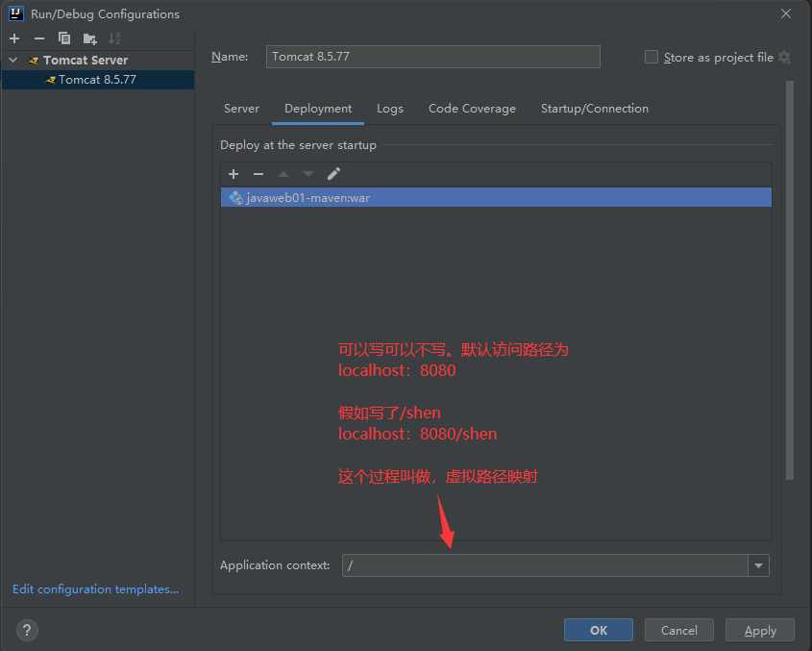This screenshot has width=812, height=651.
Task: Remove the selected deployment artifact
Action: coord(258,174)
